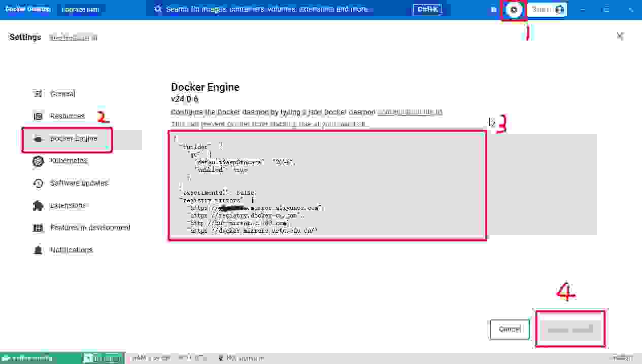Image resolution: width=642 pixels, height=364 pixels.
Task: Click the Kubernetes wheel icon
Action: point(38,161)
